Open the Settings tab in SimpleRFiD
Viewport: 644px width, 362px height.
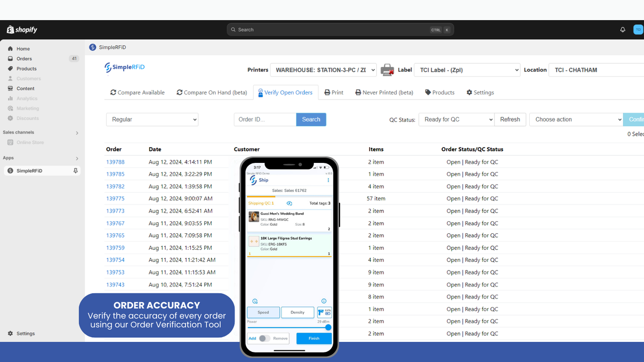[480, 93]
